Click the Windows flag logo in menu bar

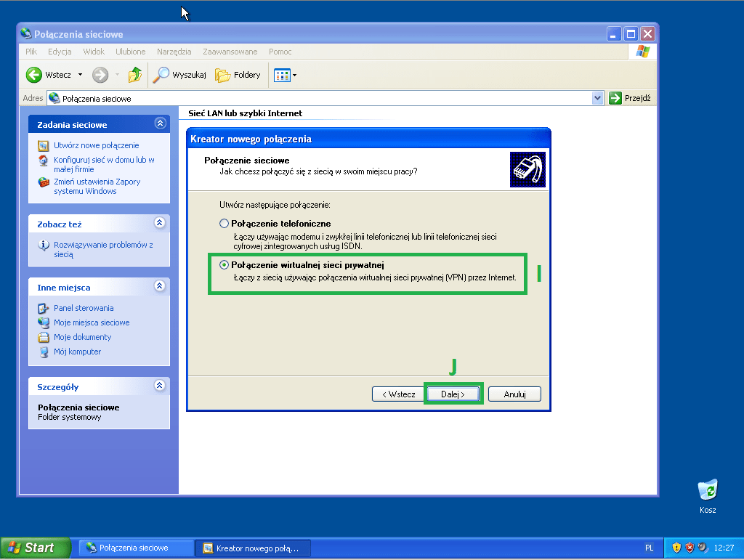point(643,52)
